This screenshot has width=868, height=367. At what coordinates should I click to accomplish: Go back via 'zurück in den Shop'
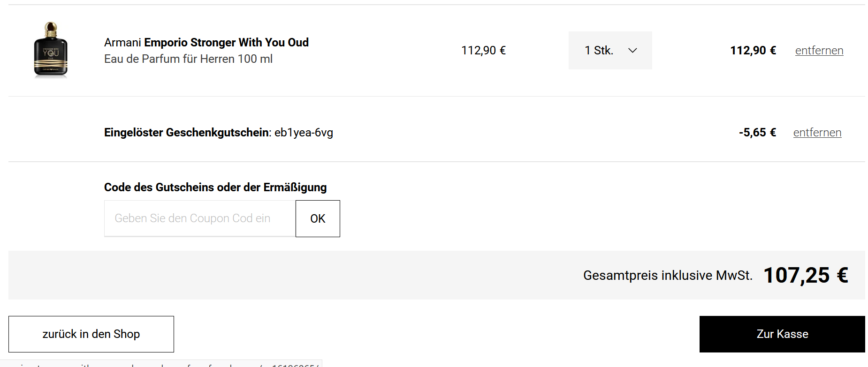coord(91,334)
